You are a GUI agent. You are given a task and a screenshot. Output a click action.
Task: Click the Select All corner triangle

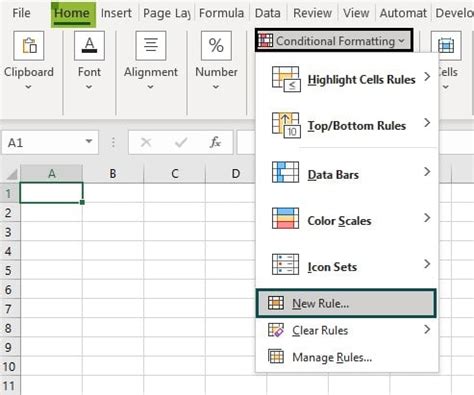[11, 174]
